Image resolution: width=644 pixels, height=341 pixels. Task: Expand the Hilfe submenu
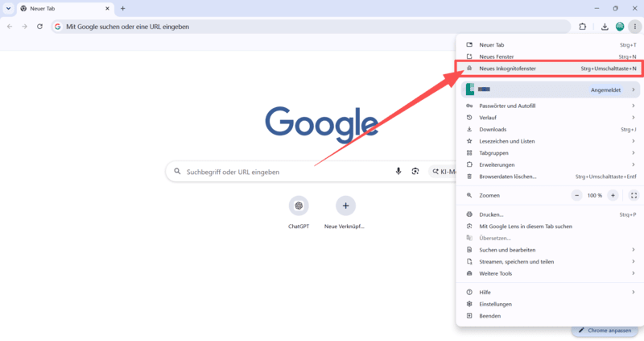[x=551, y=292]
